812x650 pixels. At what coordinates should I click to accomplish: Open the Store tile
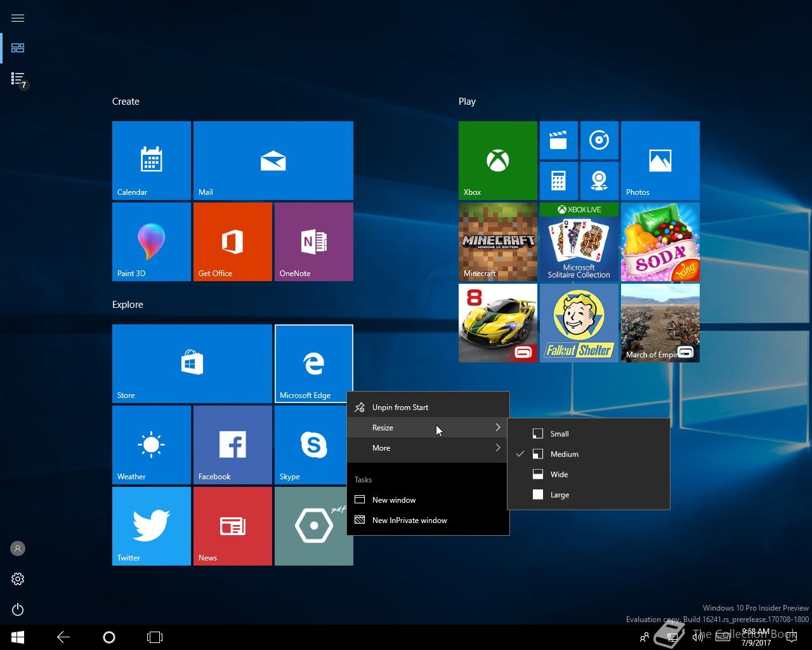192,364
